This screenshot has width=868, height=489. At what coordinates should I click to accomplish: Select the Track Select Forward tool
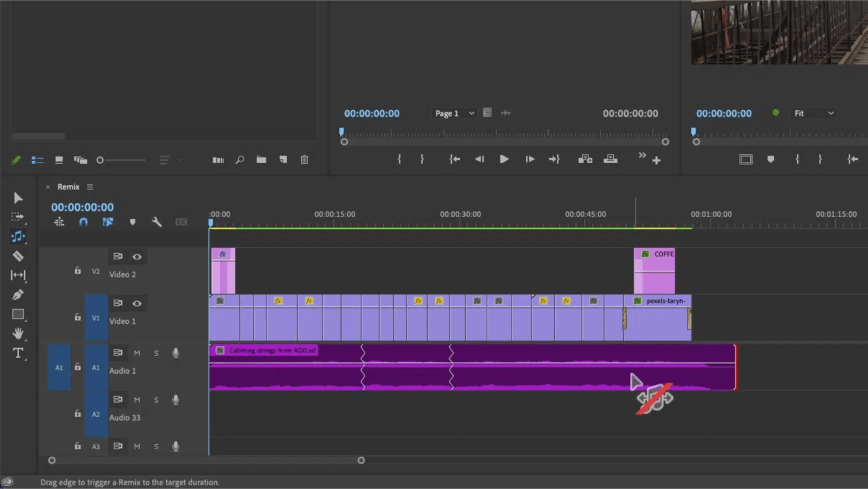click(x=17, y=217)
